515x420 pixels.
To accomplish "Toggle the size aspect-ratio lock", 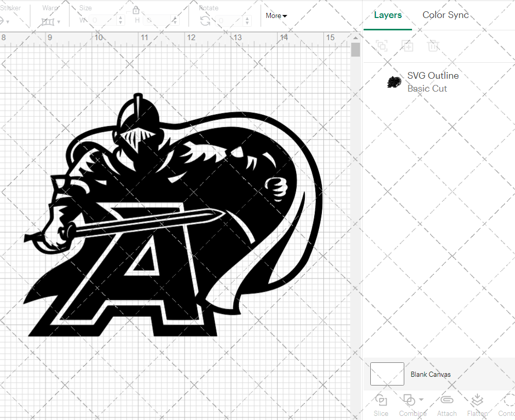I will tap(136, 10).
